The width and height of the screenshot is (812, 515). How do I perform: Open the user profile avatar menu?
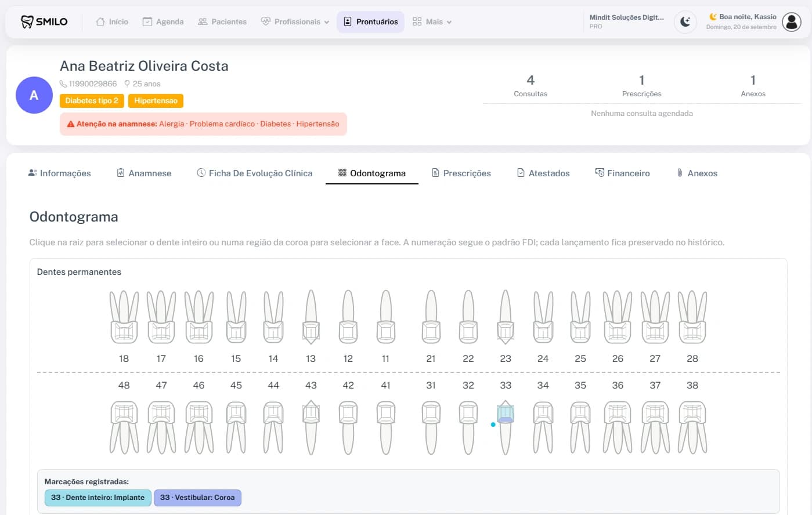point(792,22)
